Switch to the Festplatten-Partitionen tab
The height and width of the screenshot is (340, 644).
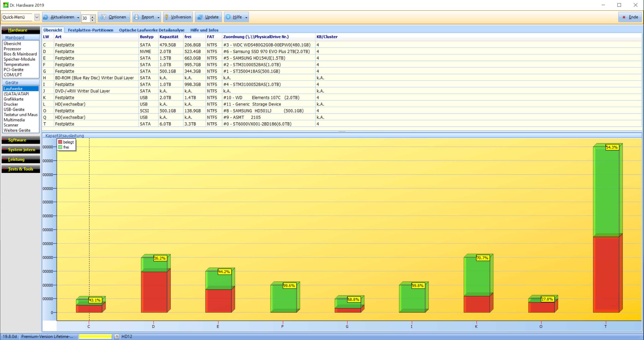90,30
